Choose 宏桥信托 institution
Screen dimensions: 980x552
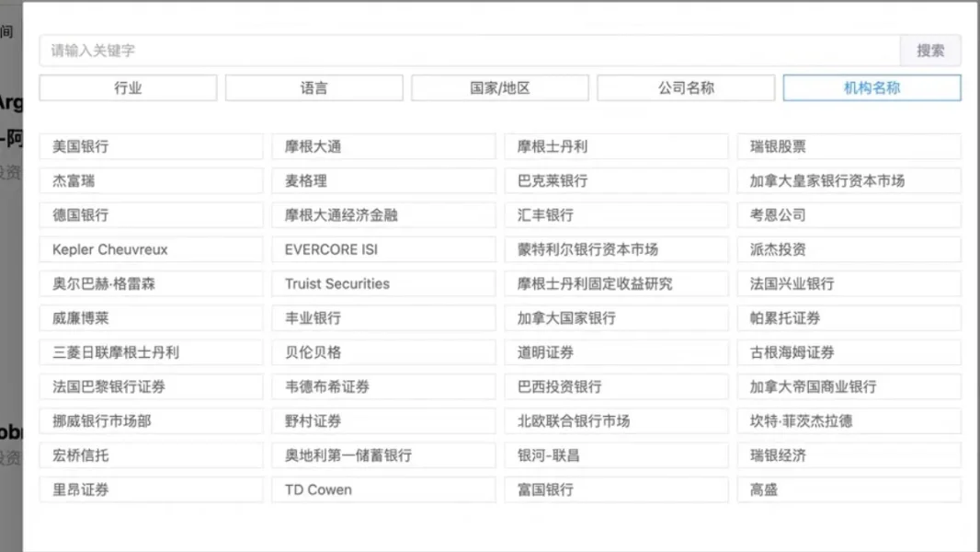152,455
